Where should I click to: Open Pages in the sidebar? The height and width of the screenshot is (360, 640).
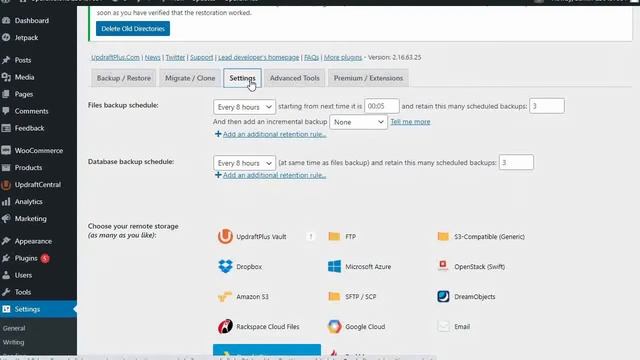tap(24, 94)
